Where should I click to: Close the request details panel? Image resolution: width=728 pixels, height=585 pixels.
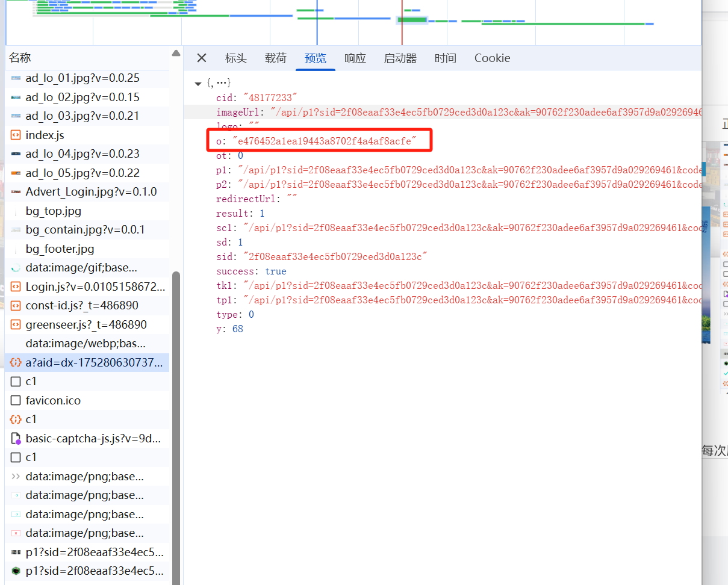(202, 58)
